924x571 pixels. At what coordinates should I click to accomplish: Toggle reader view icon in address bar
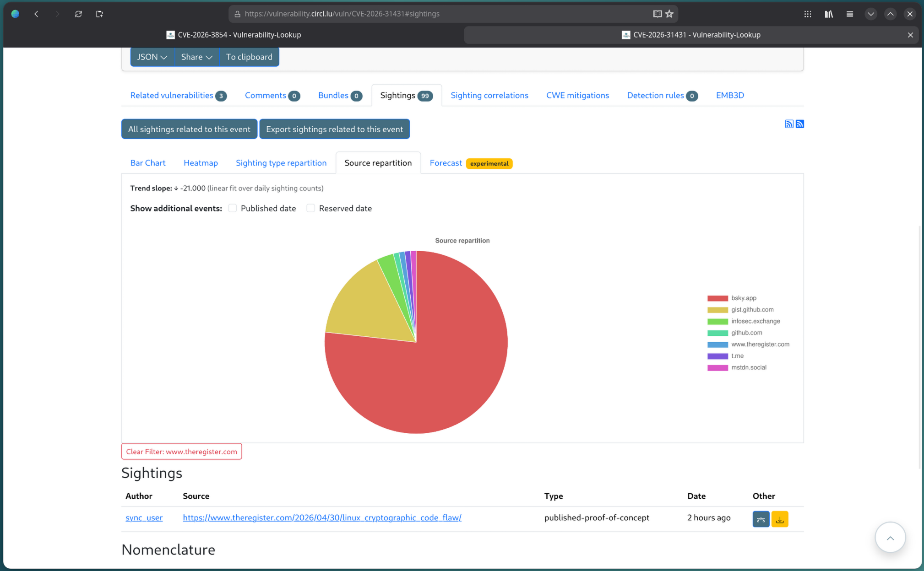coord(657,14)
